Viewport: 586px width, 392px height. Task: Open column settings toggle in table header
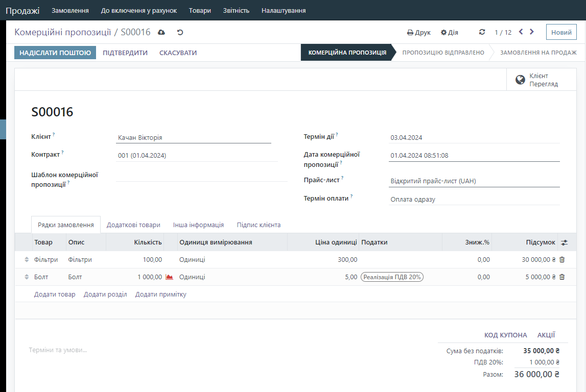564,242
